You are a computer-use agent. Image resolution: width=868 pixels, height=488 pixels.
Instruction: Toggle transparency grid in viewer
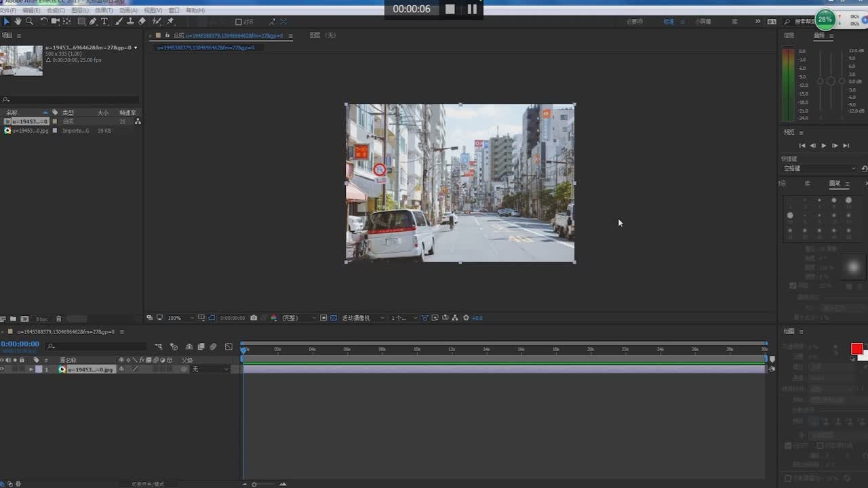point(334,318)
